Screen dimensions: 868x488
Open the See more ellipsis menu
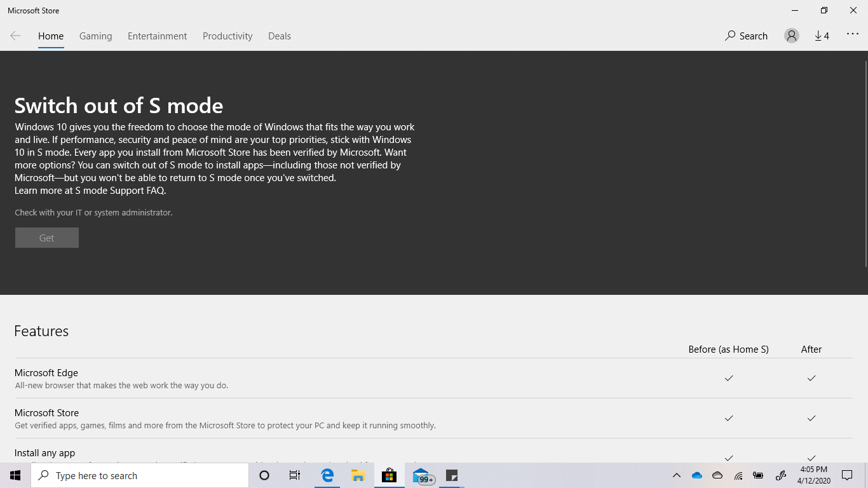853,35
